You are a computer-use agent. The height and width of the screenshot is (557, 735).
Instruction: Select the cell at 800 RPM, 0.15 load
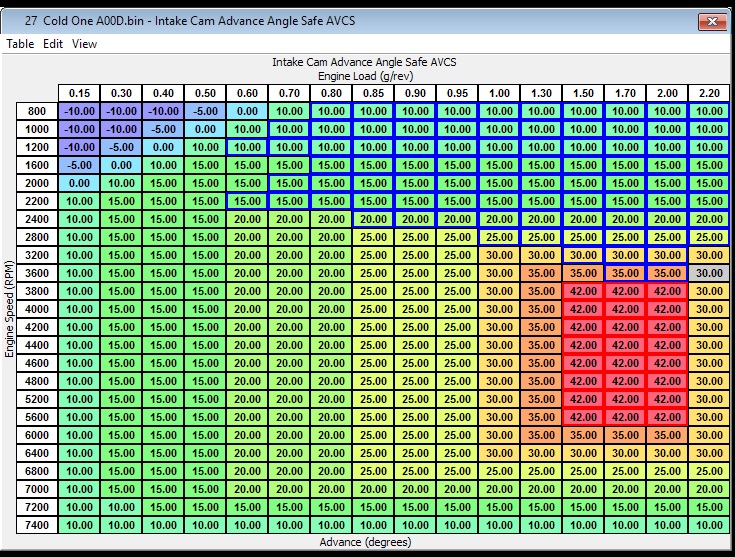(79, 111)
